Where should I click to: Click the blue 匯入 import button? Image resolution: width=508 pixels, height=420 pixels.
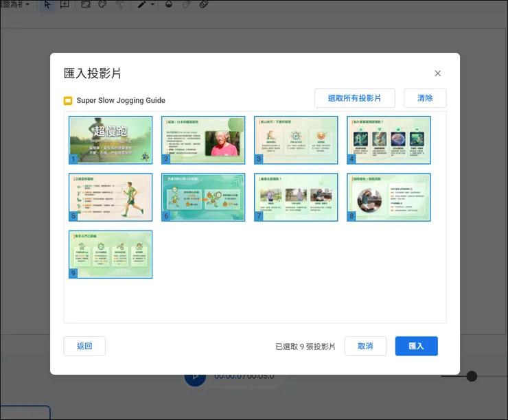416,346
